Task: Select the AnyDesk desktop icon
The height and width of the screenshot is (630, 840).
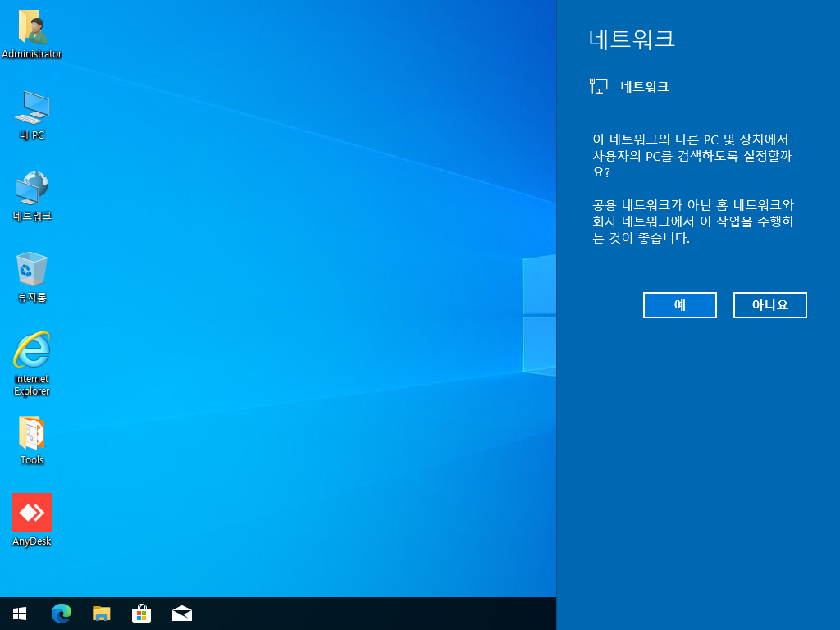Action: point(32,519)
